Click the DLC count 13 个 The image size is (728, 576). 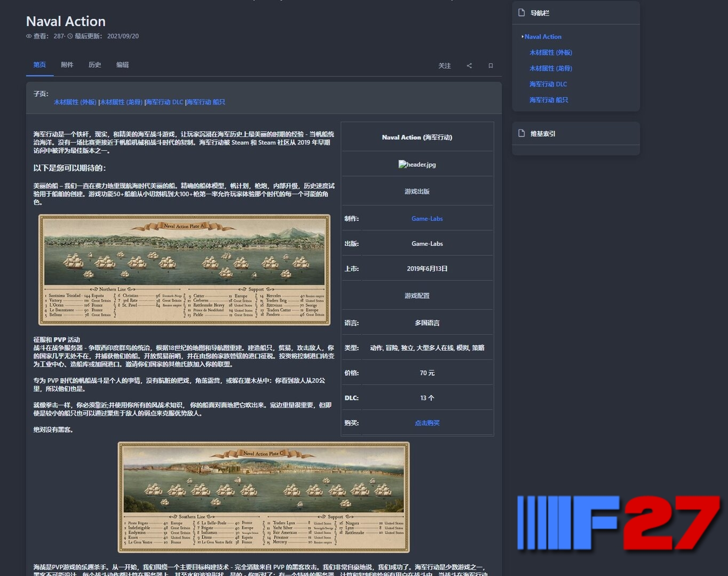tap(427, 398)
